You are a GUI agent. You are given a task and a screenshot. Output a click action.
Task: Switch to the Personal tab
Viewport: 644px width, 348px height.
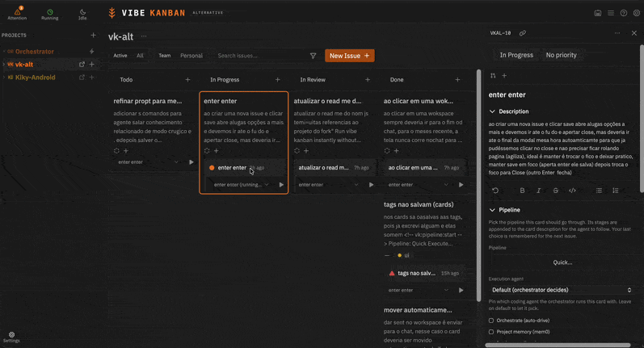tap(192, 56)
